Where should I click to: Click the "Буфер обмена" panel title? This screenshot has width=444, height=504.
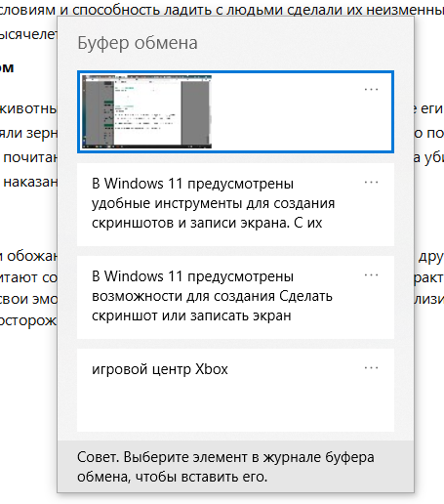[x=138, y=43]
